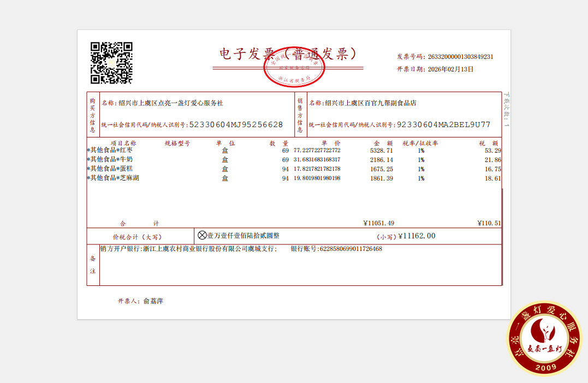Click the circled X symbol before amount in words
The image size is (588, 383).
(202, 235)
